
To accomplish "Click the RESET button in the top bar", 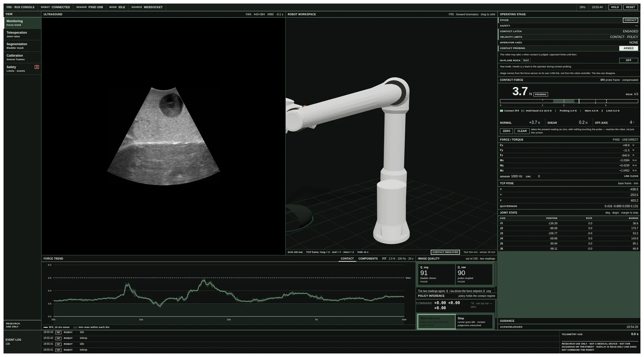I will (630, 7).
